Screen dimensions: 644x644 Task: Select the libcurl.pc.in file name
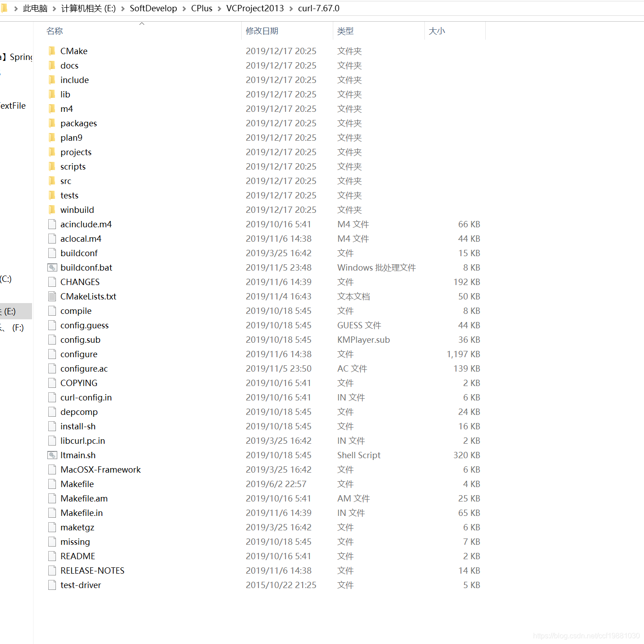click(83, 441)
